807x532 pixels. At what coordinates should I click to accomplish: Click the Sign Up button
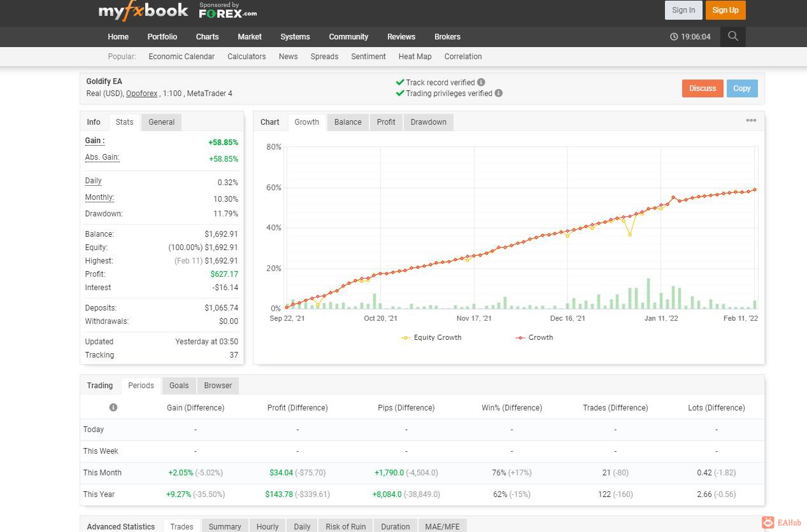click(725, 10)
